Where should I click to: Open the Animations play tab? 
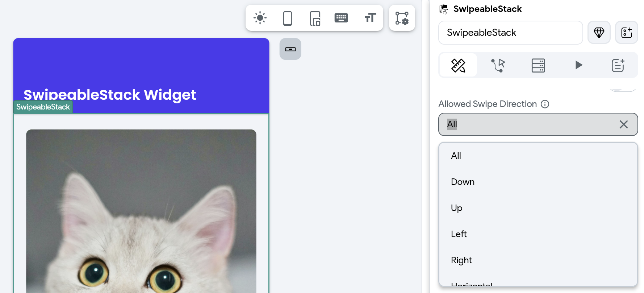pyautogui.click(x=578, y=65)
